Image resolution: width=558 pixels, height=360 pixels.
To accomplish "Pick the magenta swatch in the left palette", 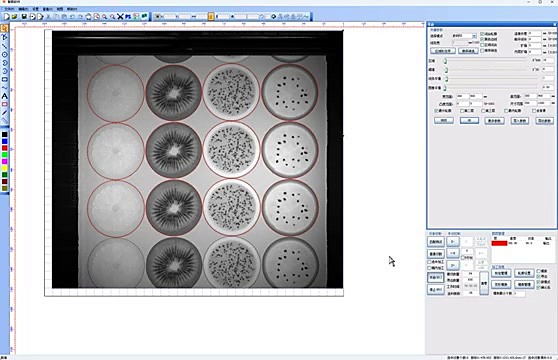I will click(x=4, y=162).
